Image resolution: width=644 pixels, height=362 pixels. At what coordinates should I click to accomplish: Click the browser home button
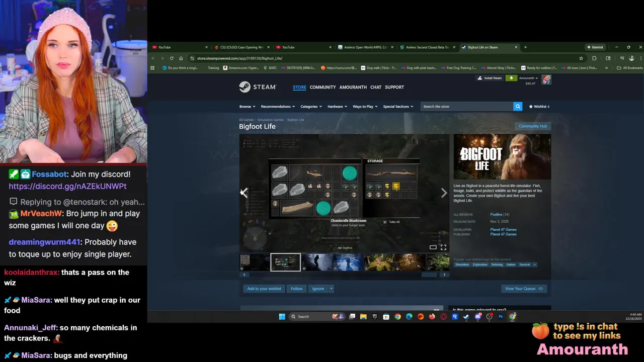[x=181, y=58]
